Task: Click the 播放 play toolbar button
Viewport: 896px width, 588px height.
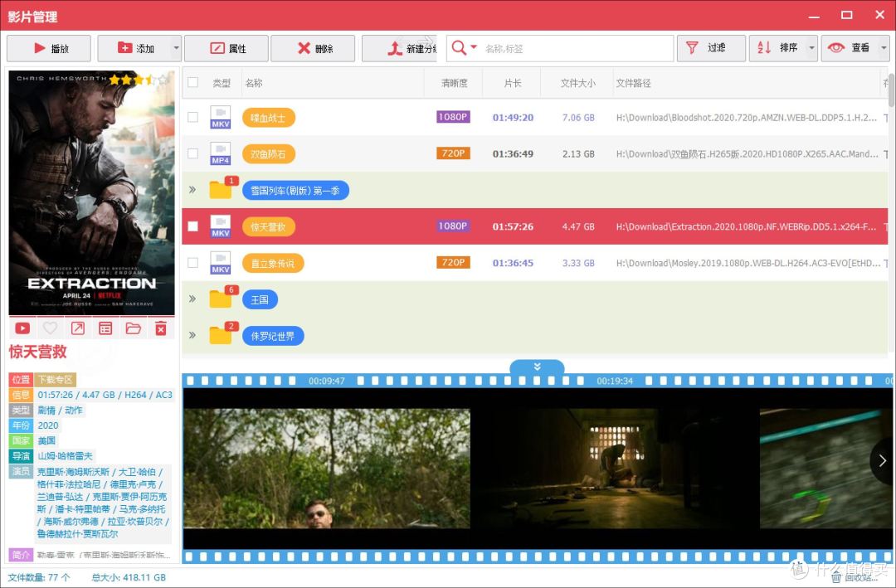Action: [x=49, y=48]
